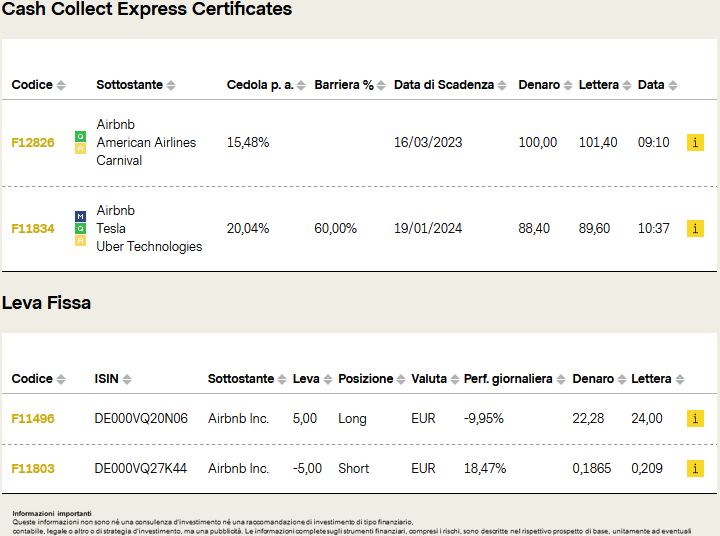Sort Leva Fissa by Posizione arrows
Viewport: 720px width, 536px height.
click(401, 379)
